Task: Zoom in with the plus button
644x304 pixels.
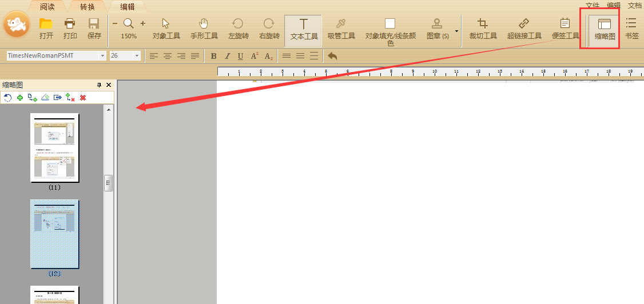Action: [x=143, y=24]
